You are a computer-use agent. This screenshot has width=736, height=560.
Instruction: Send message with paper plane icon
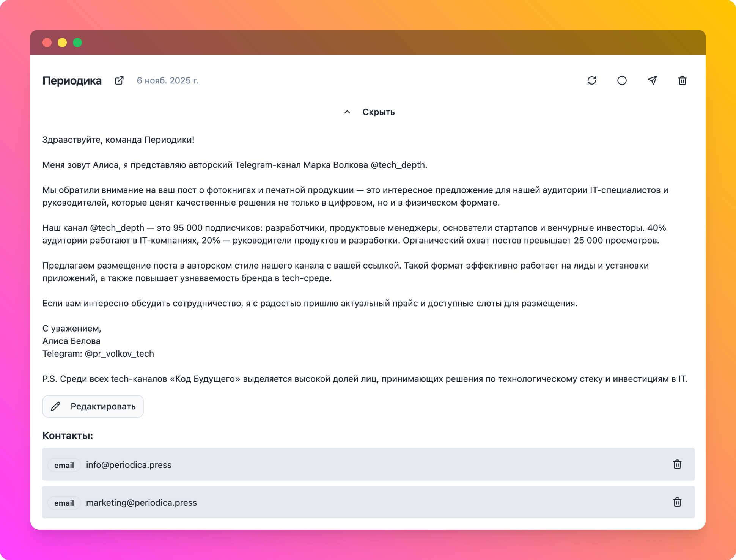pyautogui.click(x=652, y=80)
